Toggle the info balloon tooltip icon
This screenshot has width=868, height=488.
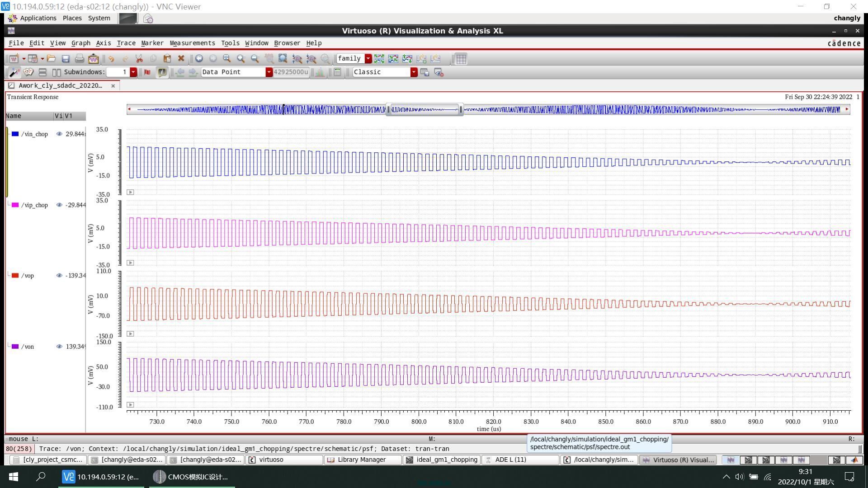pos(162,72)
